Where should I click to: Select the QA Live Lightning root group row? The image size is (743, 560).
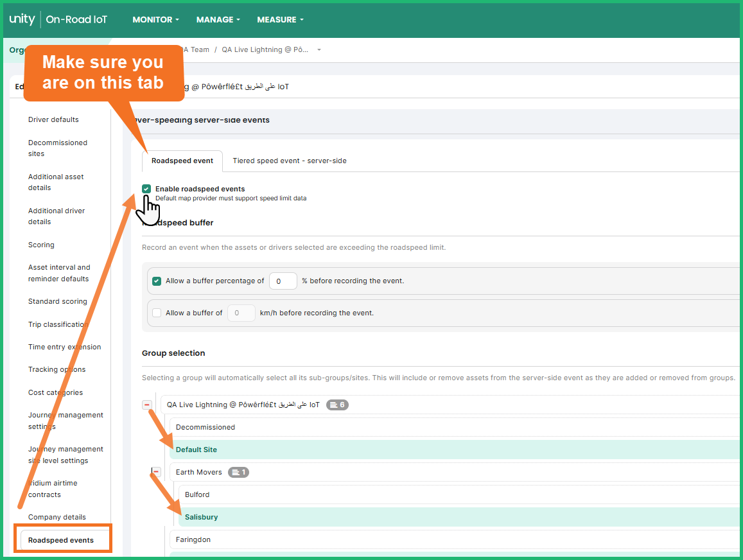(451, 405)
